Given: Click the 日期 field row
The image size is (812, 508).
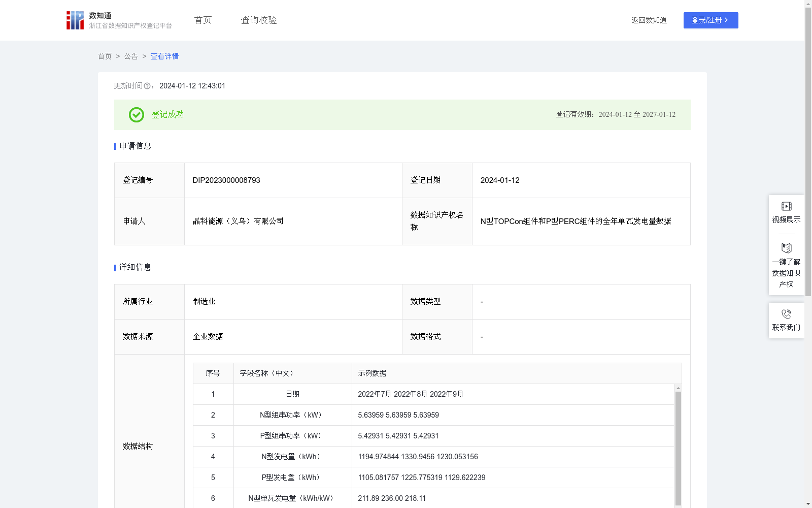Looking at the screenshot, I should pos(433,394).
